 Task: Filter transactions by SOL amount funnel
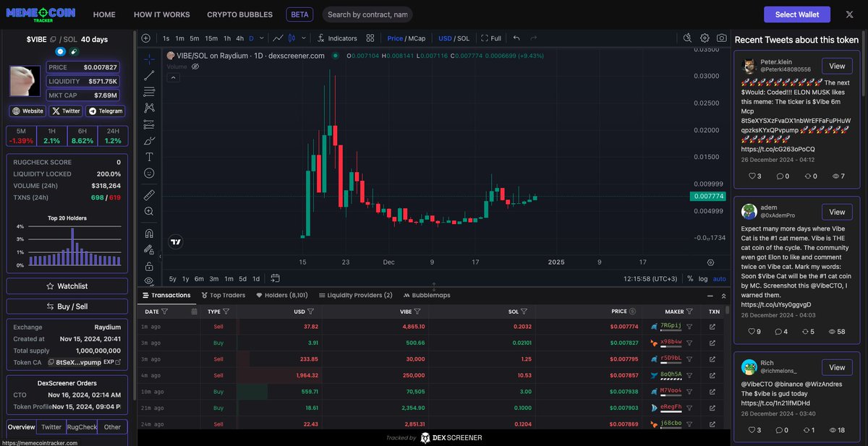525,312
